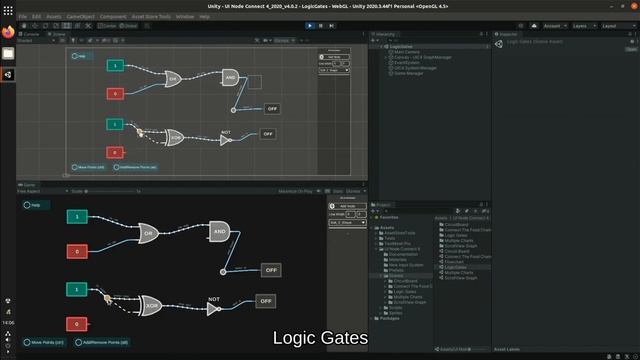Switch to the Scene tab
This screenshot has height=360, width=640.
[56, 34]
